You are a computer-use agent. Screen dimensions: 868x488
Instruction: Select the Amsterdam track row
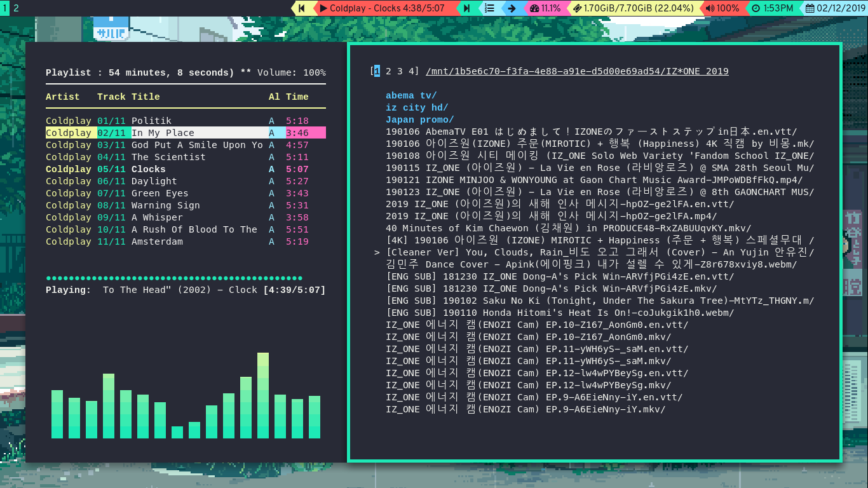186,241
